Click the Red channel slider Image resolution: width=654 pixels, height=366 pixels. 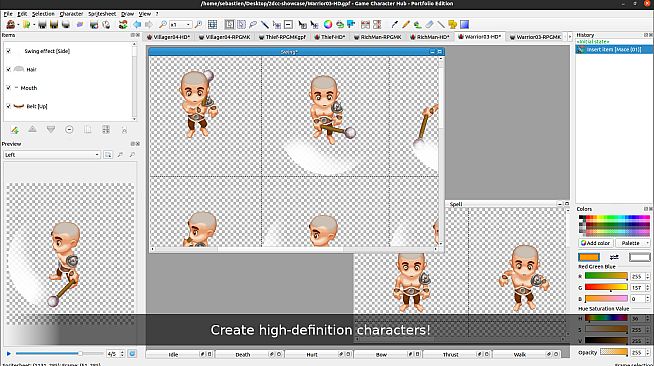tap(606, 276)
